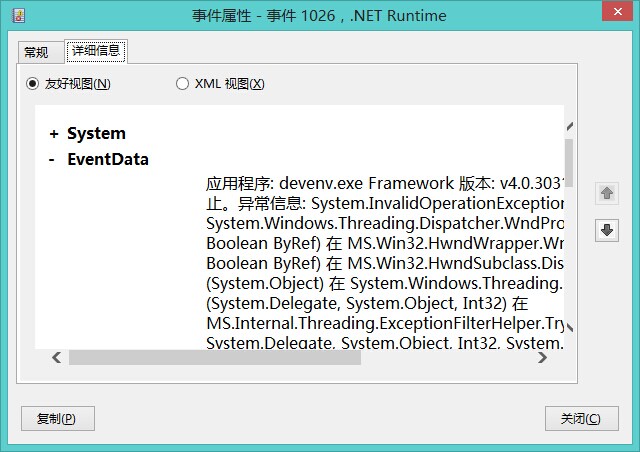Click the vertical scrollbar thumb

click(x=569, y=158)
